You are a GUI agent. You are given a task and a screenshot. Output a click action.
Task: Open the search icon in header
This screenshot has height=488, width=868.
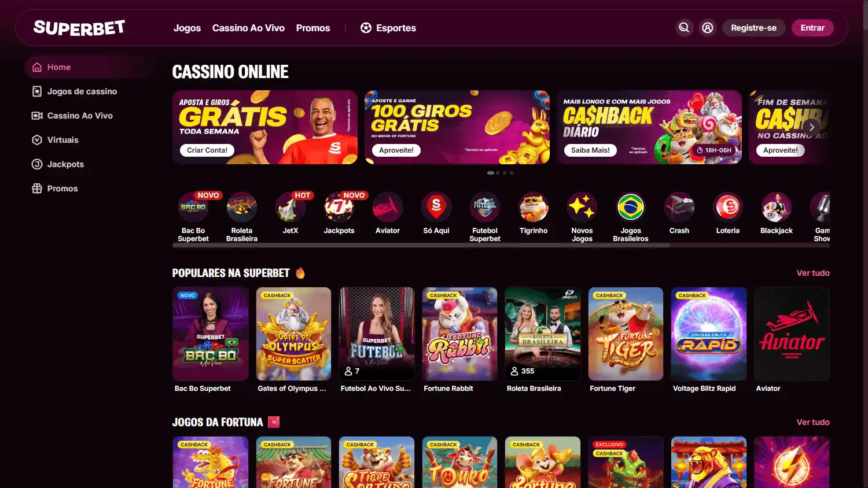[x=684, y=28]
